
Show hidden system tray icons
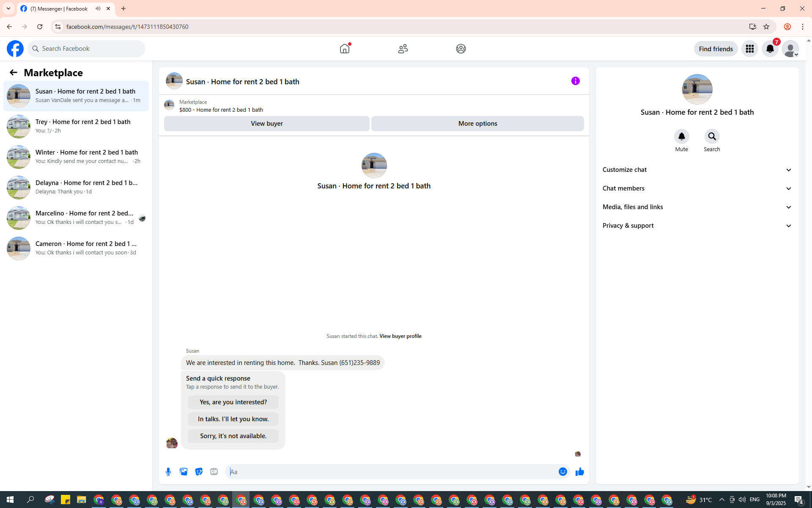coord(721,500)
